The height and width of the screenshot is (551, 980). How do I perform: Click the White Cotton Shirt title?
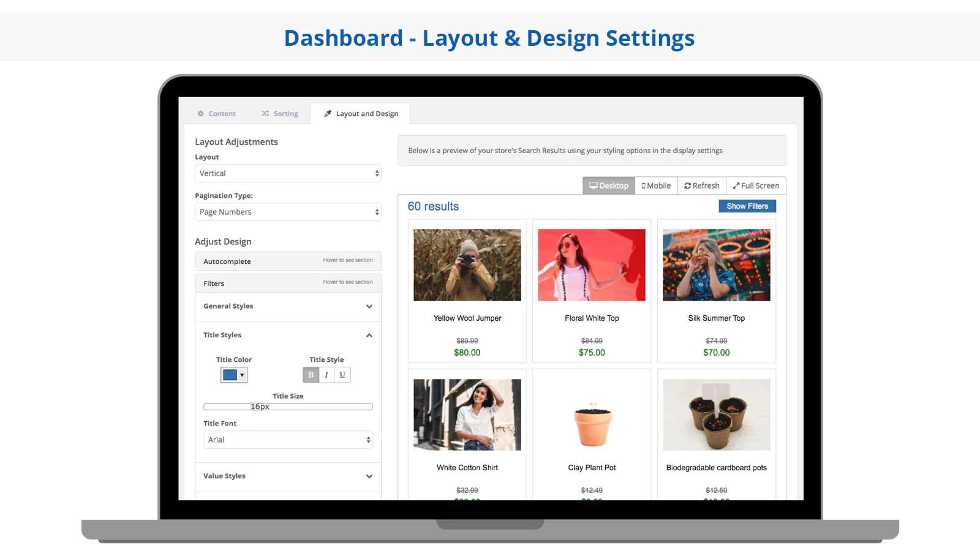coord(467,468)
